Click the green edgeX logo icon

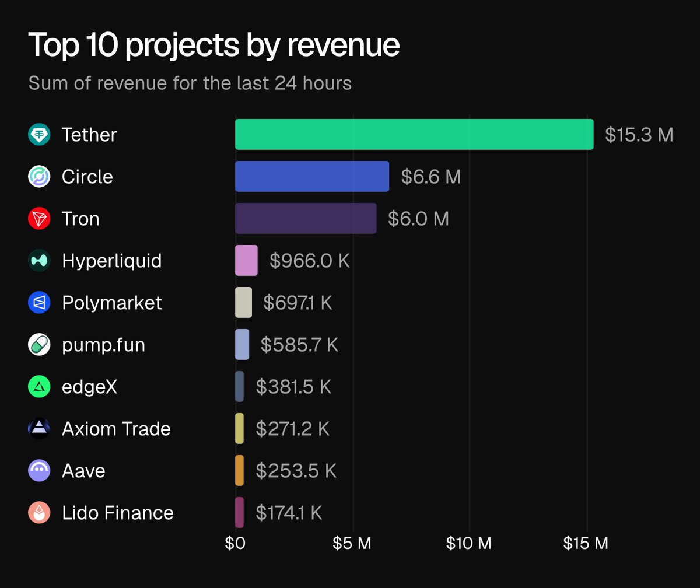tap(39, 387)
